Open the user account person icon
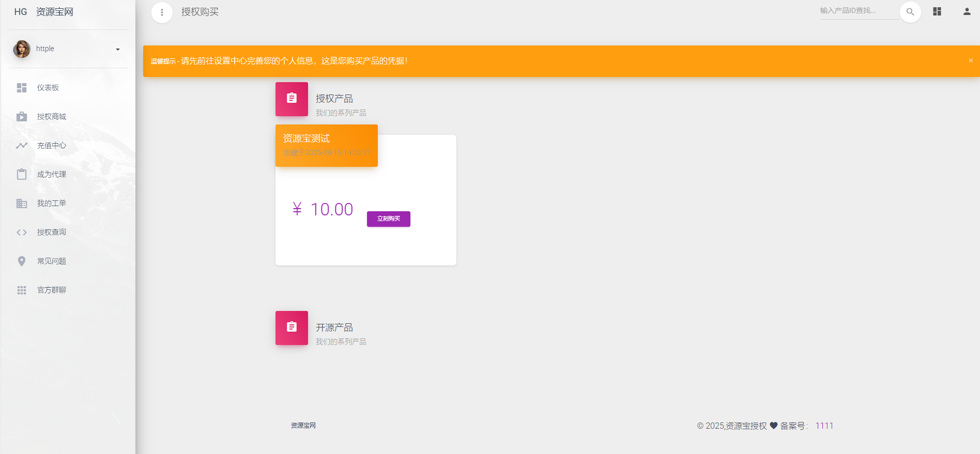 967,11
